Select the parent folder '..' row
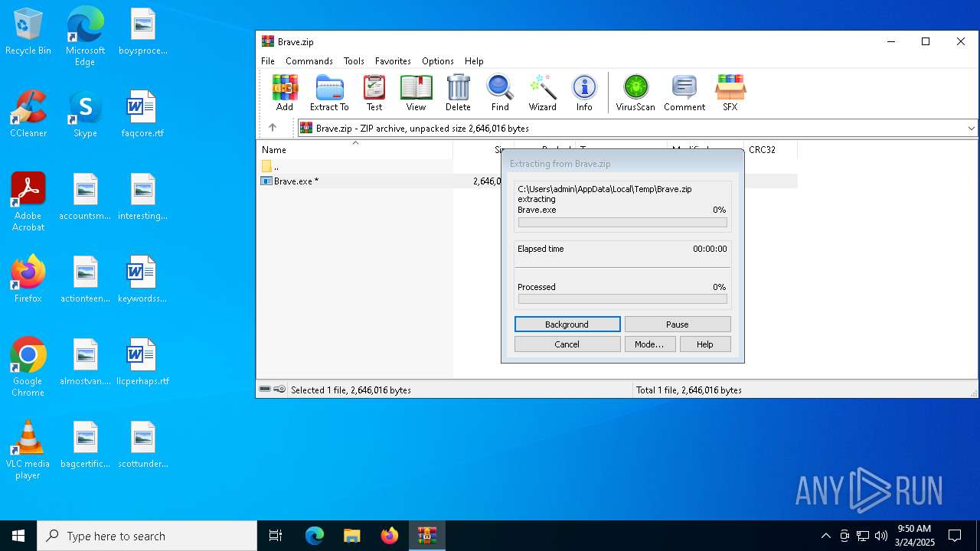This screenshot has height=551, width=980. click(356, 166)
